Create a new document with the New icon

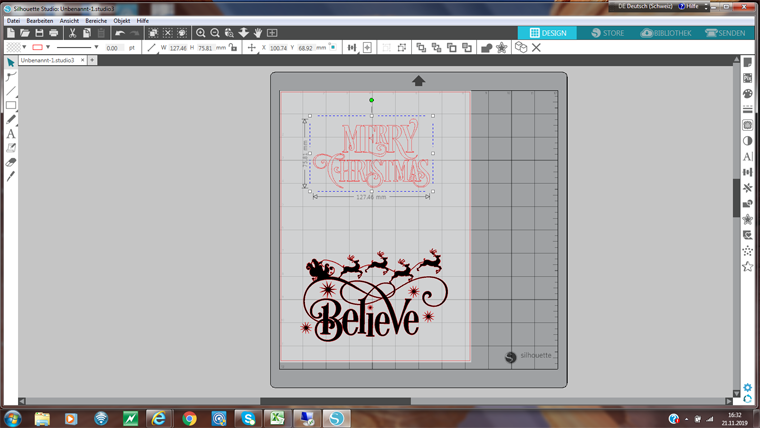[x=11, y=33]
